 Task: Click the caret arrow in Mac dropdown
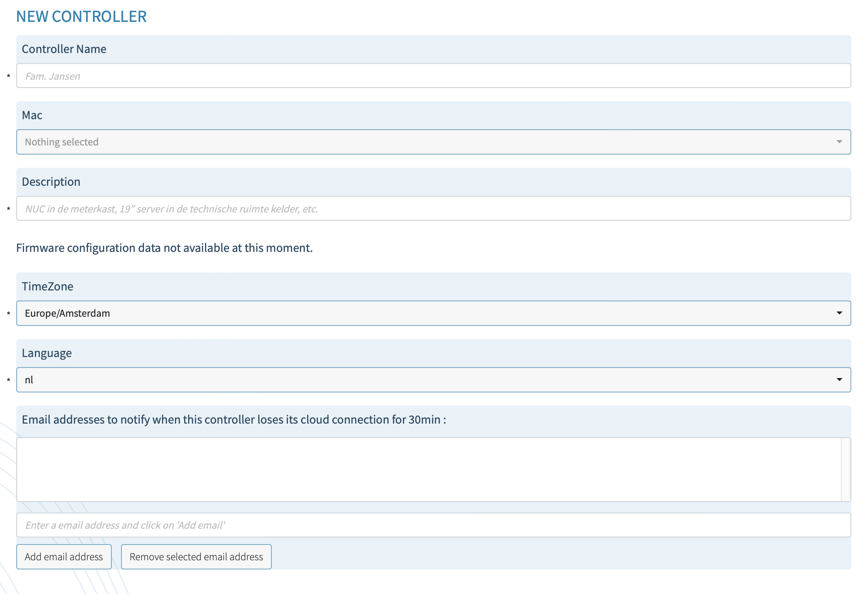click(x=839, y=142)
